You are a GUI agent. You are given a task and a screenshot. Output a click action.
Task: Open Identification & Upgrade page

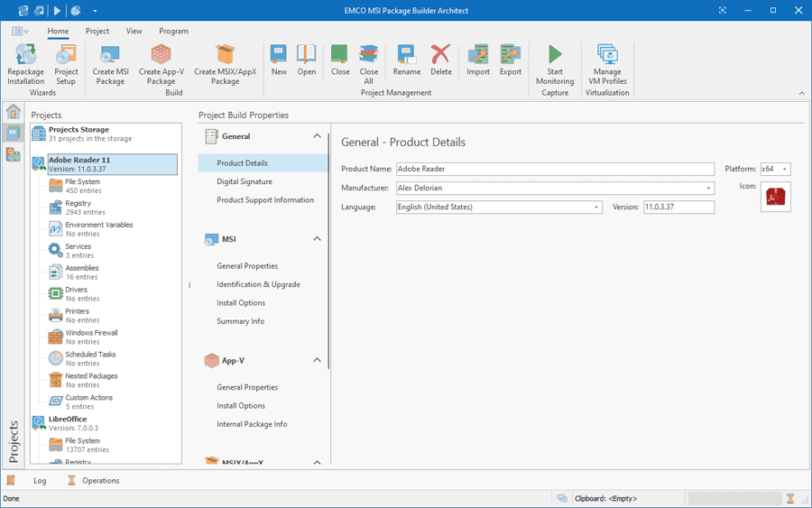click(x=258, y=284)
